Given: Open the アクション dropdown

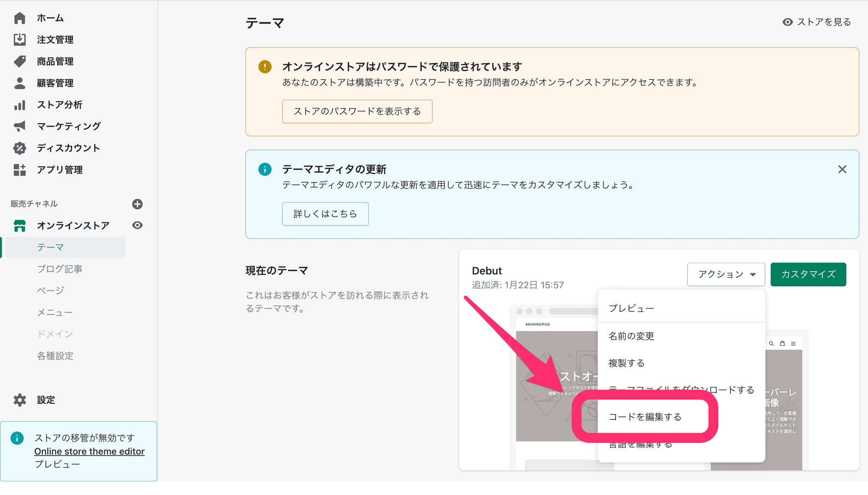Looking at the screenshot, I should (x=726, y=274).
